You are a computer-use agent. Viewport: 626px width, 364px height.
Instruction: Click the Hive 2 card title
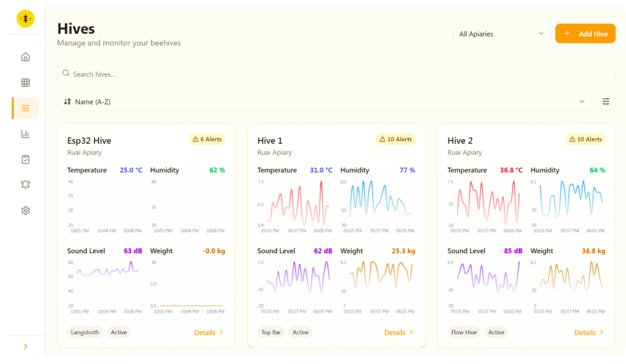pos(460,140)
